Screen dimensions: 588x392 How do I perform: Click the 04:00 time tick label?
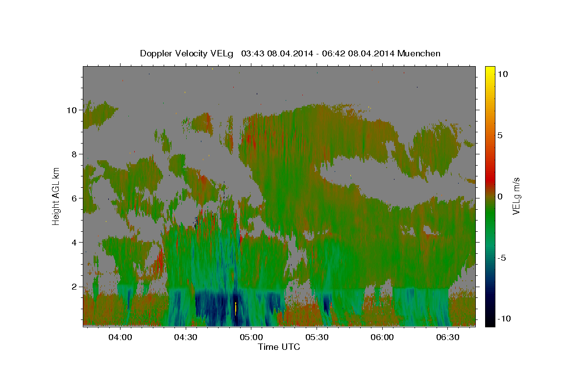click(120, 338)
